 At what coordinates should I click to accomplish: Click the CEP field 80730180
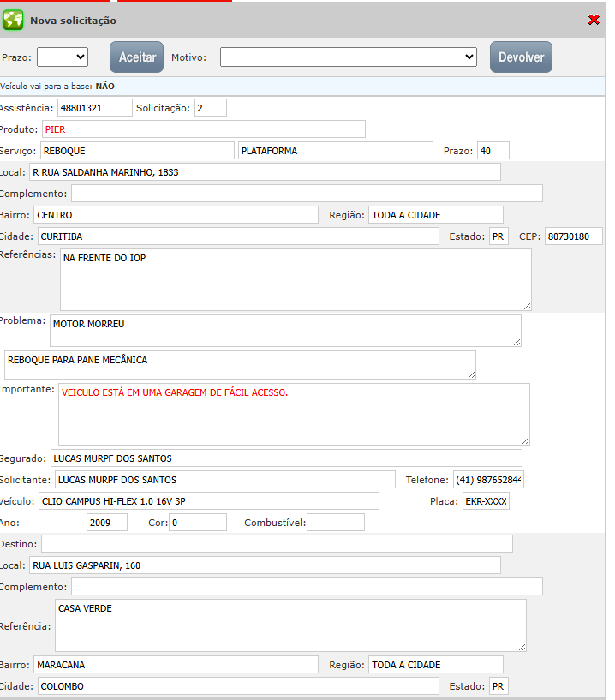pyautogui.click(x=573, y=236)
